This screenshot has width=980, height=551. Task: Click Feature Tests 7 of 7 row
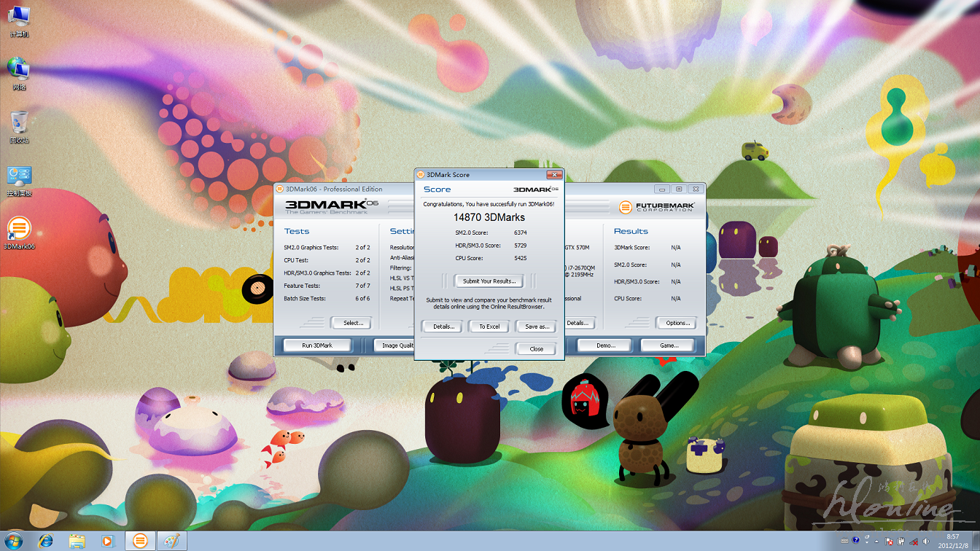coord(327,286)
